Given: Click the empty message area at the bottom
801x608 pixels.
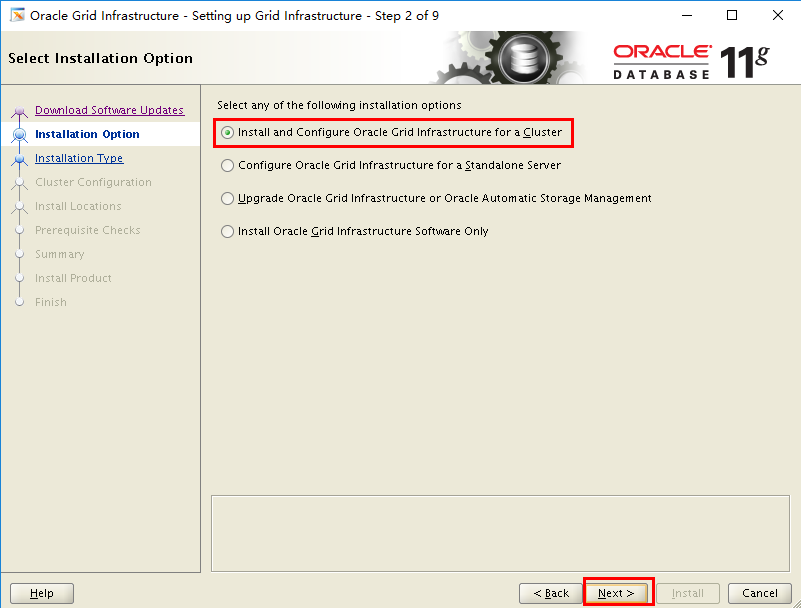Looking at the screenshot, I should pos(500,533).
